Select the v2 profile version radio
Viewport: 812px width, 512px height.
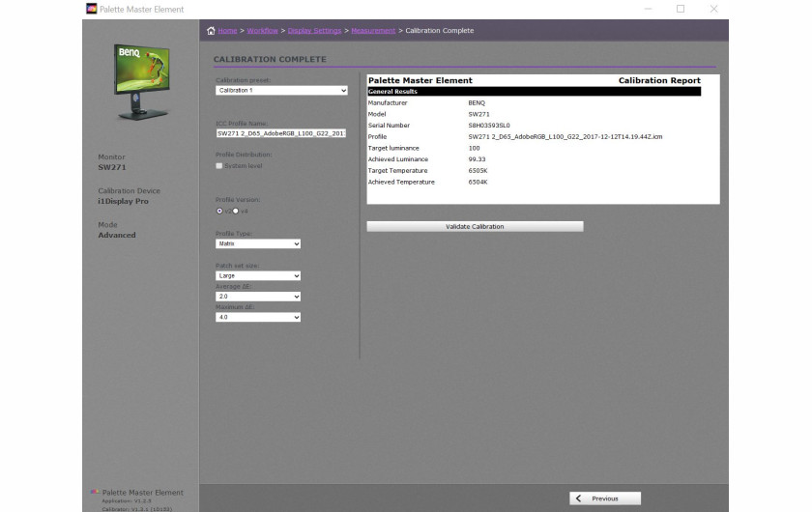coord(219,211)
